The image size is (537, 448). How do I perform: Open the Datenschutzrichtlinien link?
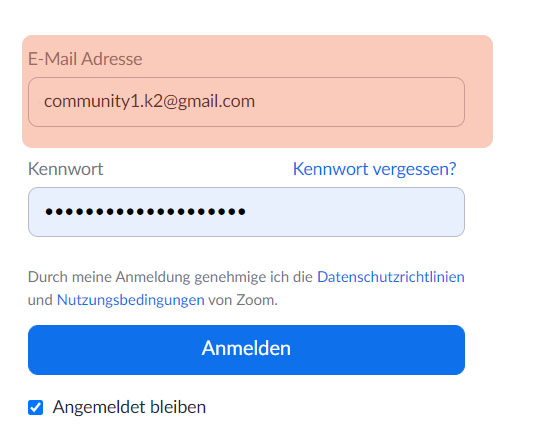(391, 277)
